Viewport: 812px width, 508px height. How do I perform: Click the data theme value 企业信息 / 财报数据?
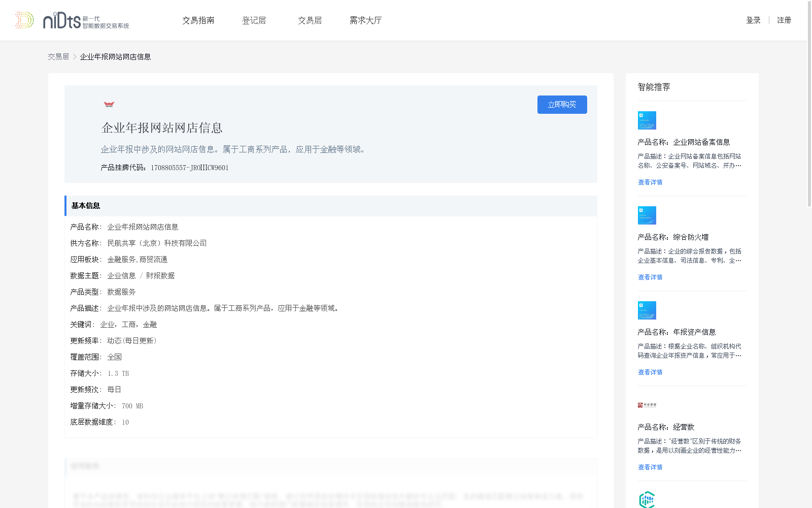coord(141,276)
